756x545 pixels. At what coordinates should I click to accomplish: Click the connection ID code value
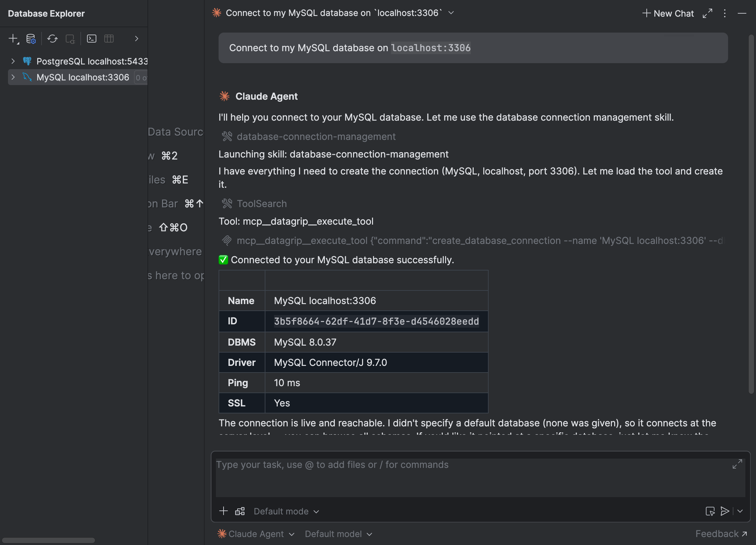376,321
